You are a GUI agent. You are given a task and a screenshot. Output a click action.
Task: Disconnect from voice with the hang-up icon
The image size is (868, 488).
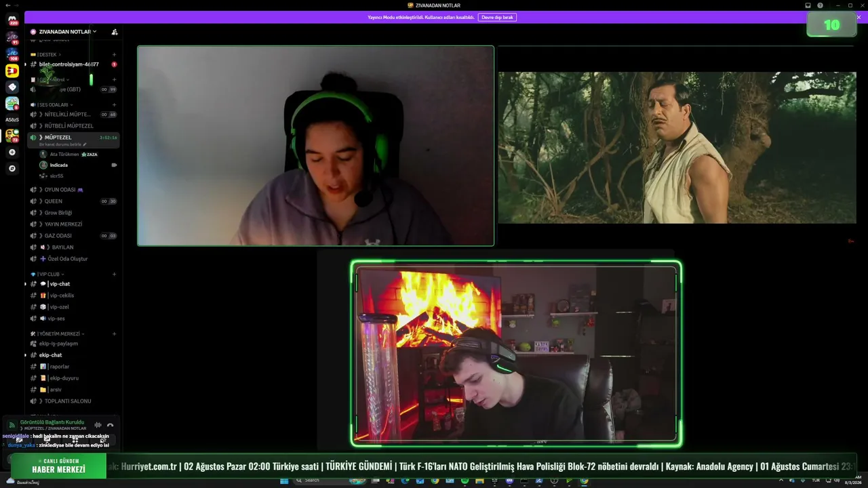coord(110,425)
